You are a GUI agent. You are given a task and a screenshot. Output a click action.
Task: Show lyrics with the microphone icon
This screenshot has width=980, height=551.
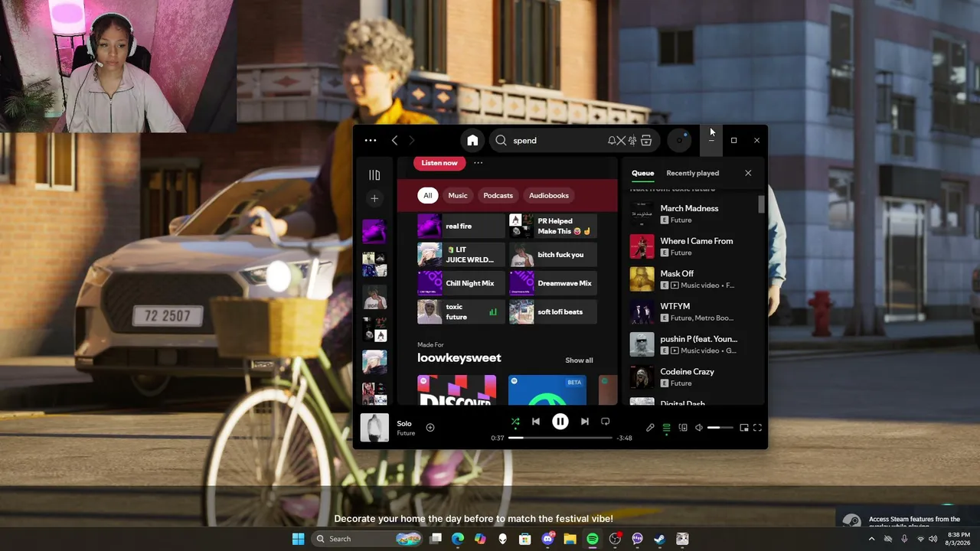tap(650, 428)
